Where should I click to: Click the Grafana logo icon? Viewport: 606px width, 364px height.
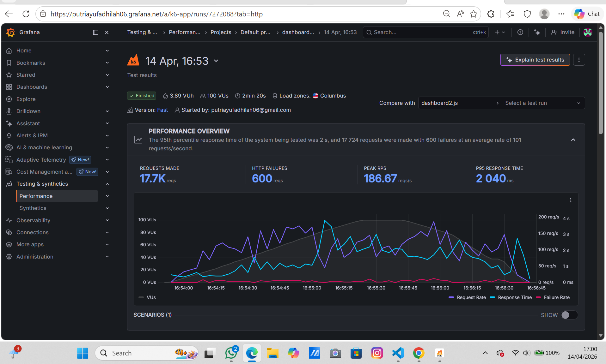coord(10,32)
